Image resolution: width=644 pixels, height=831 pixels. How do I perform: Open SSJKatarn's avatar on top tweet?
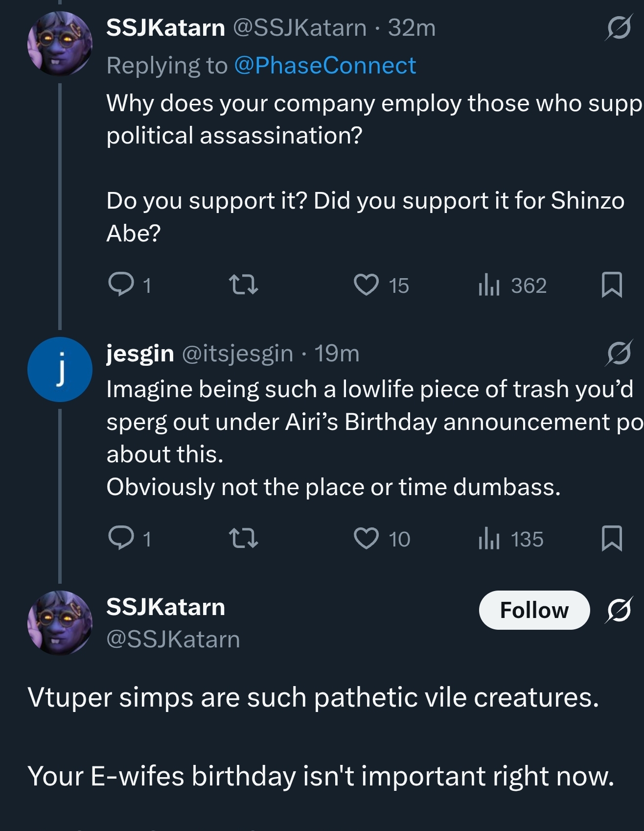pyautogui.click(x=60, y=44)
